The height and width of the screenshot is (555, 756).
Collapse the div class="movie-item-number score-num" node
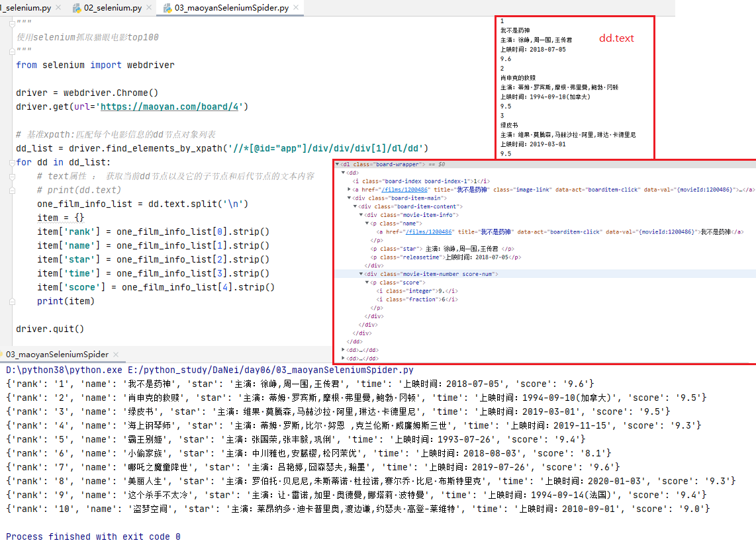click(x=361, y=274)
